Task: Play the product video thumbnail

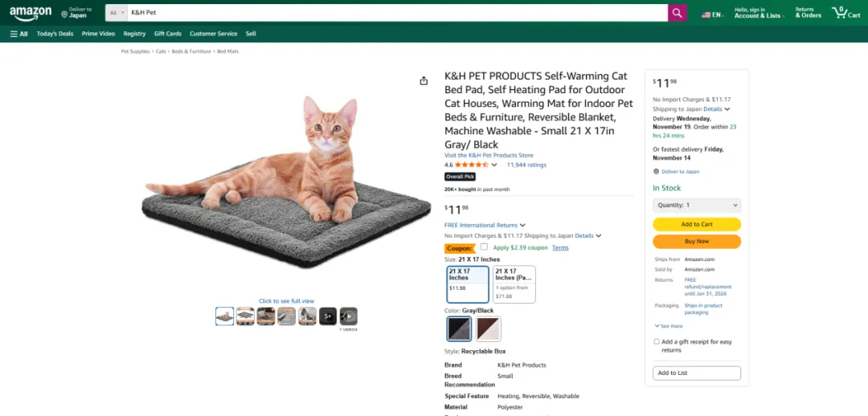Action: point(348,316)
